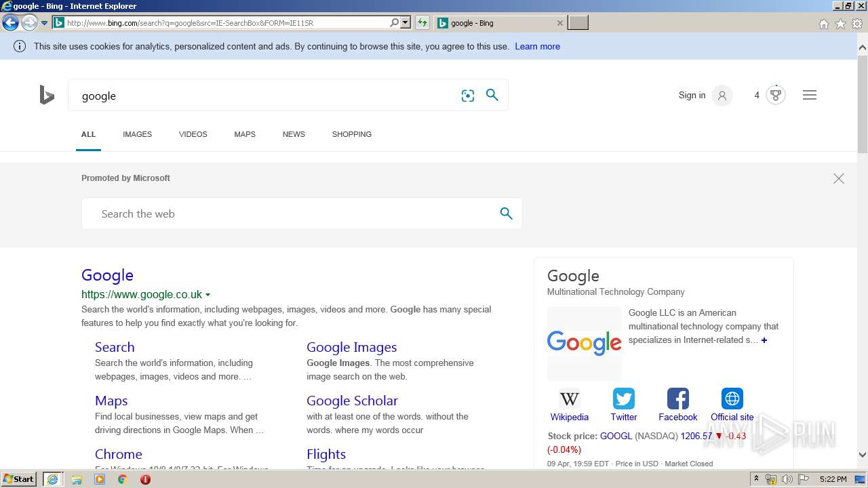Viewport: 868px width, 488px height.
Task: Switch to the IMAGES tab
Action: coord(137,134)
